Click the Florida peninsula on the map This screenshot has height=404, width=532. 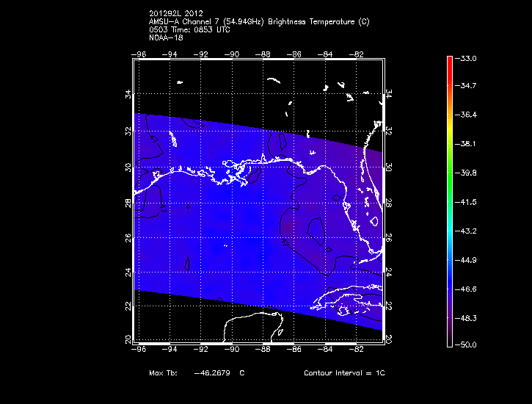(x=365, y=211)
